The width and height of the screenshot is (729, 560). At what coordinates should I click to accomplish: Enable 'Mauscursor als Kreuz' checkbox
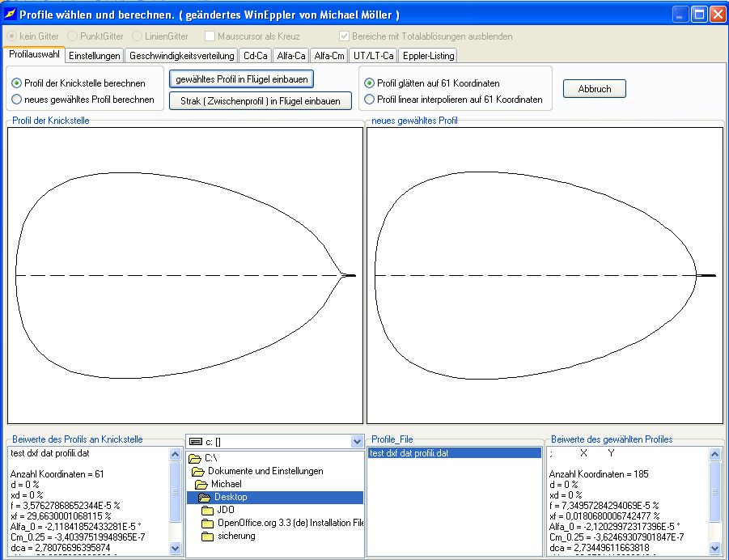(x=210, y=36)
